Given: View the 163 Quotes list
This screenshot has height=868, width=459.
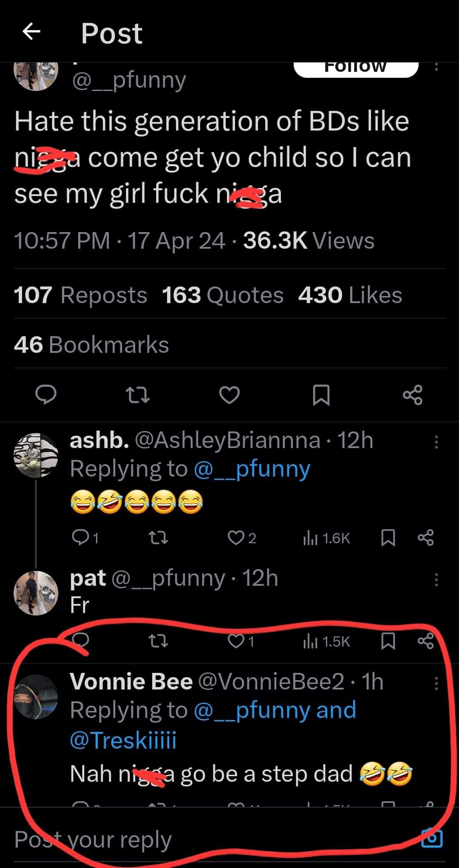Looking at the screenshot, I should (222, 295).
